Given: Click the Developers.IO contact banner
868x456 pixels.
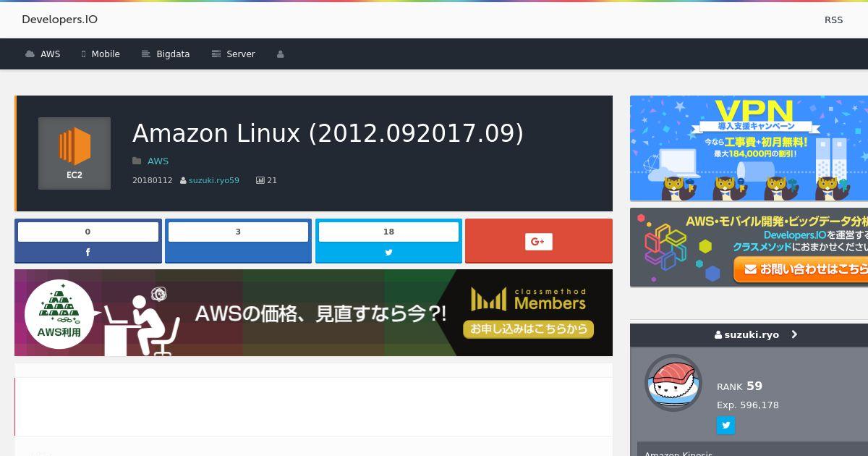Looking at the screenshot, I should (x=749, y=248).
